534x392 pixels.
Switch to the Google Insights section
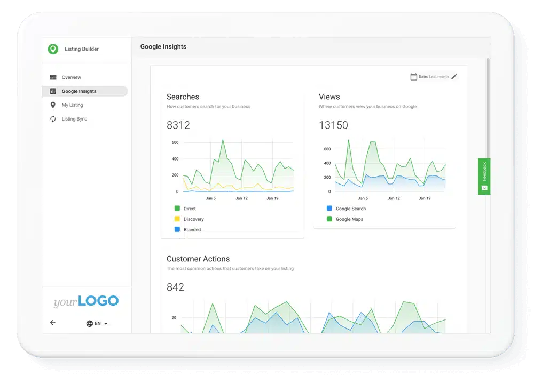point(80,91)
